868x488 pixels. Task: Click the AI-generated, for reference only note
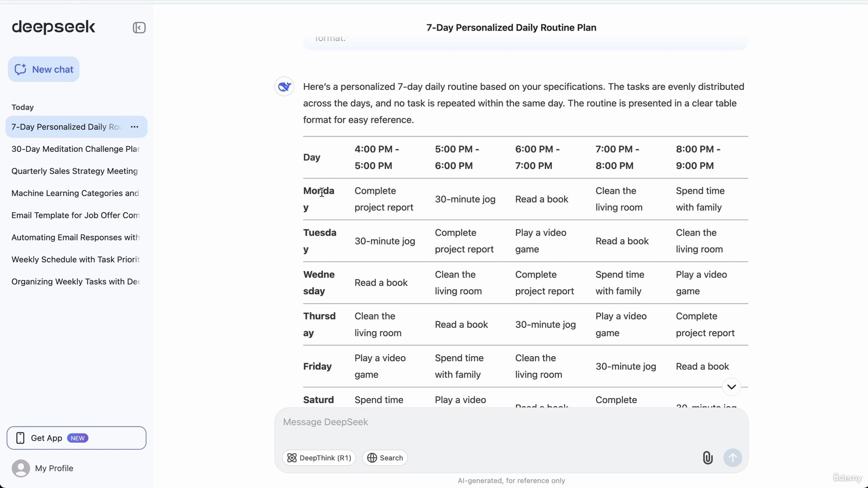(x=511, y=481)
